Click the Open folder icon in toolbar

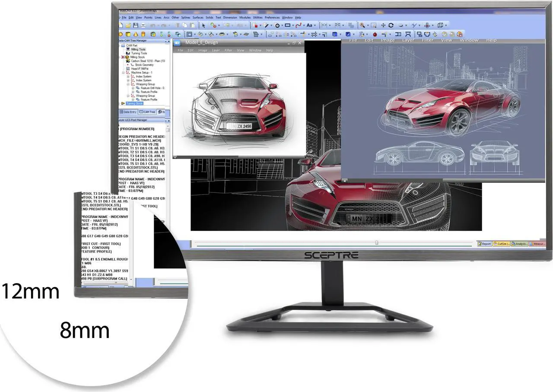128,25
